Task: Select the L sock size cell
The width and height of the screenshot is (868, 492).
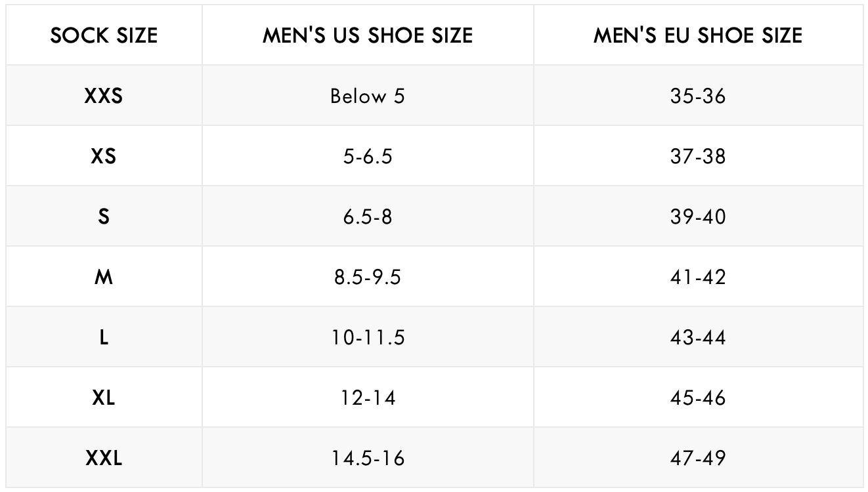Action: point(104,338)
